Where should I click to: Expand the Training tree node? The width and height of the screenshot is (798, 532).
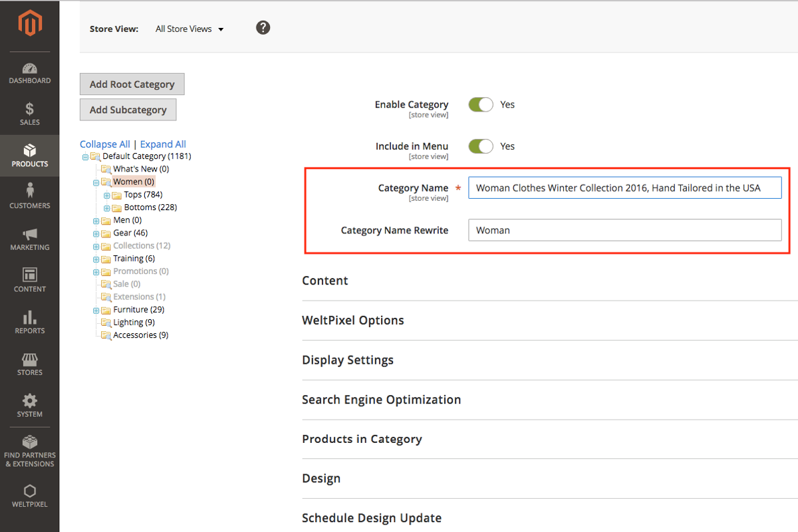96,259
